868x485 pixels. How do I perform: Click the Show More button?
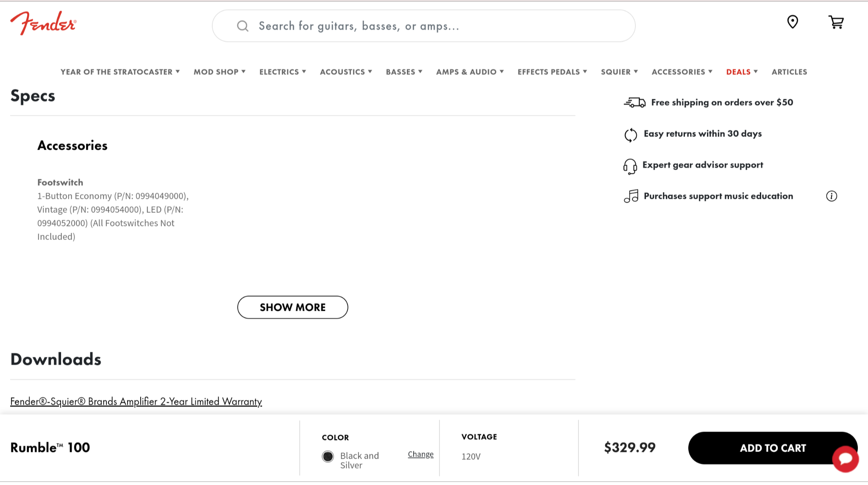292,307
